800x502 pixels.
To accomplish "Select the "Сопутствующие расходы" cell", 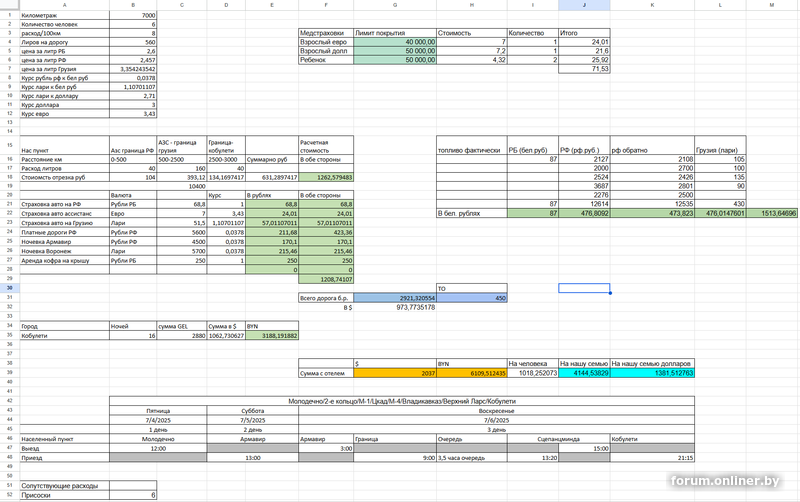I will point(64,486).
